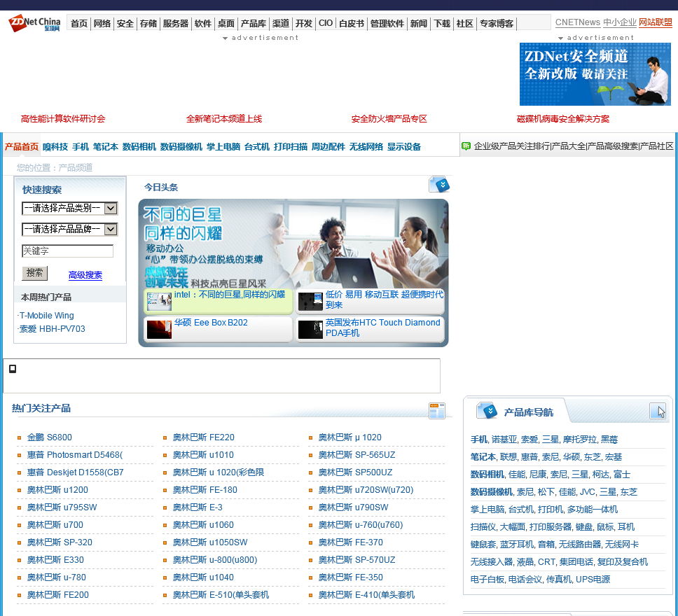Select the 无线网络 category tab
Image resolution: width=678 pixels, height=616 pixels.
pos(366,147)
